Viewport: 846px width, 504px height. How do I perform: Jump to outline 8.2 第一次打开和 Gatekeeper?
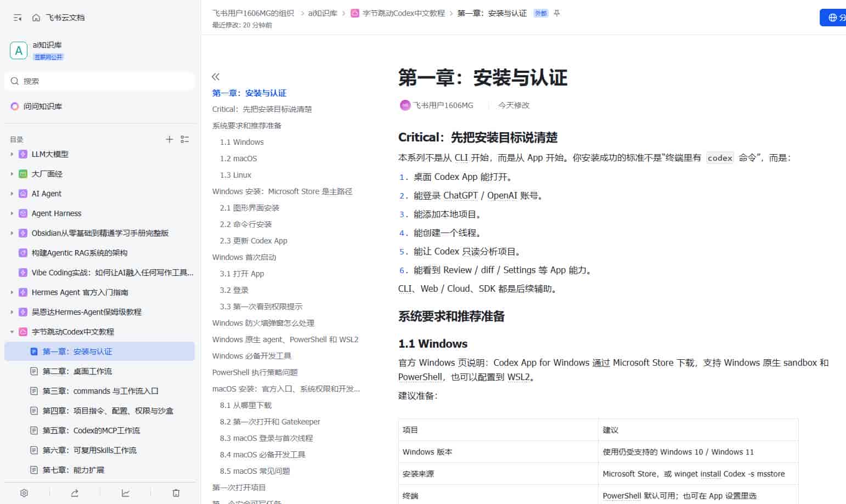point(270,422)
